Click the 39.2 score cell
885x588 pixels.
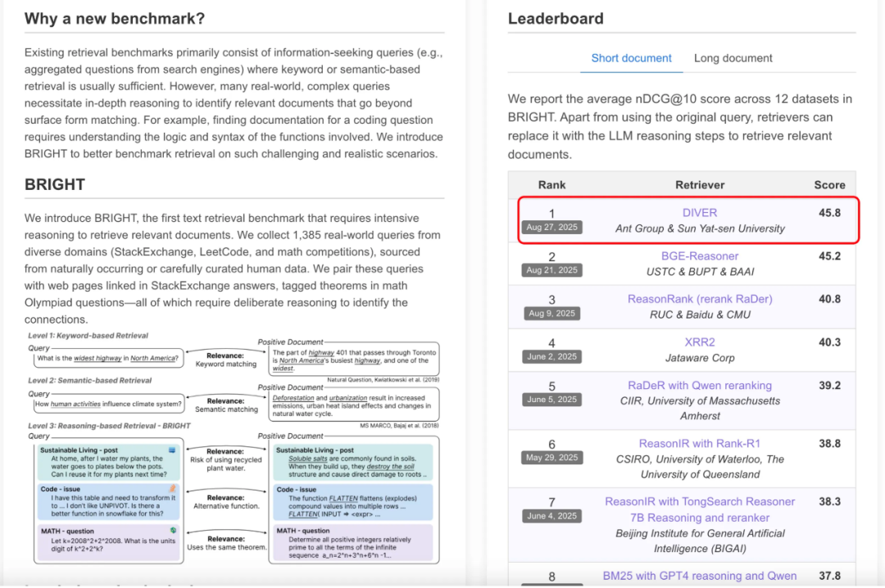tap(829, 386)
